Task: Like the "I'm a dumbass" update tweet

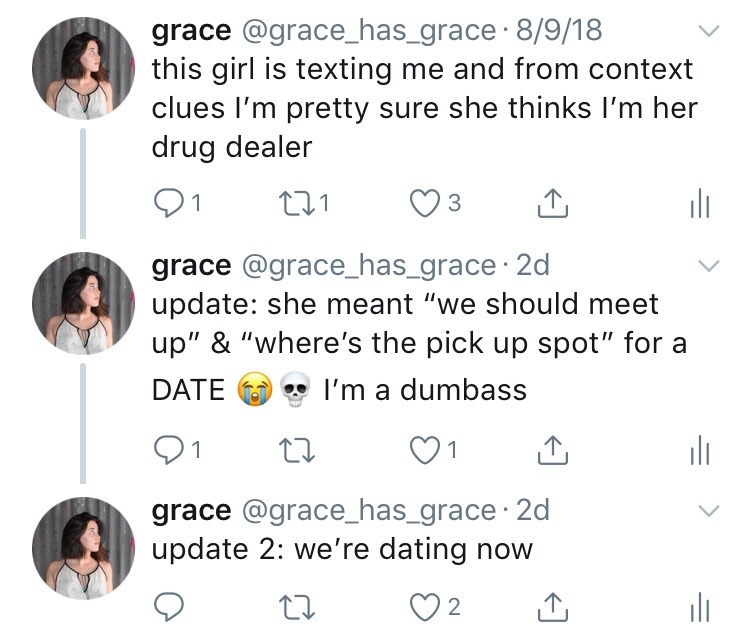Action: (426, 450)
